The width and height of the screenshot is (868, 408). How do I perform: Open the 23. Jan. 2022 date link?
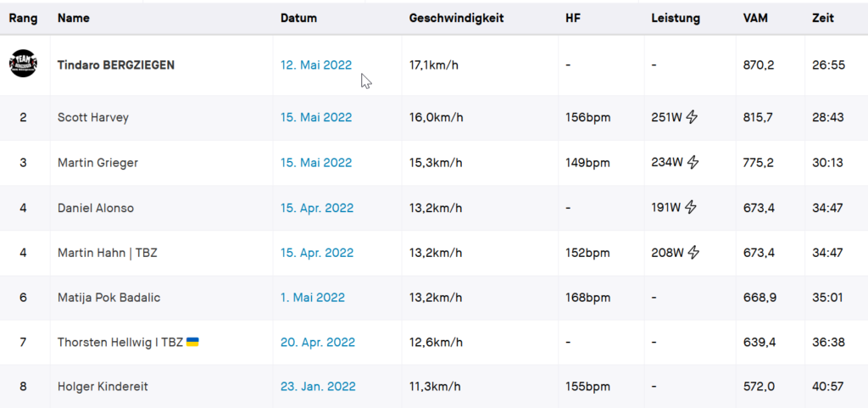[x=319, y=387]
